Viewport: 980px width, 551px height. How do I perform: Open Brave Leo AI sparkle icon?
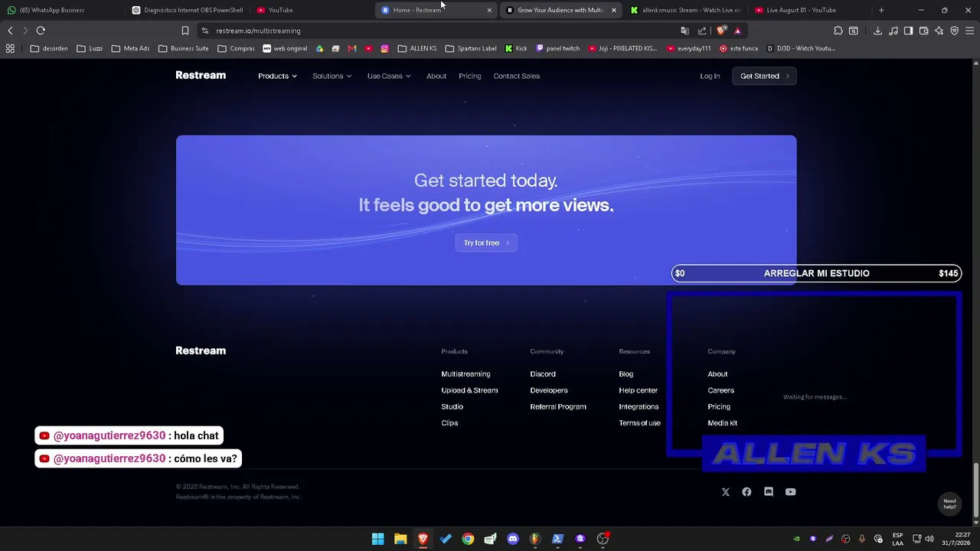(939, 31)
